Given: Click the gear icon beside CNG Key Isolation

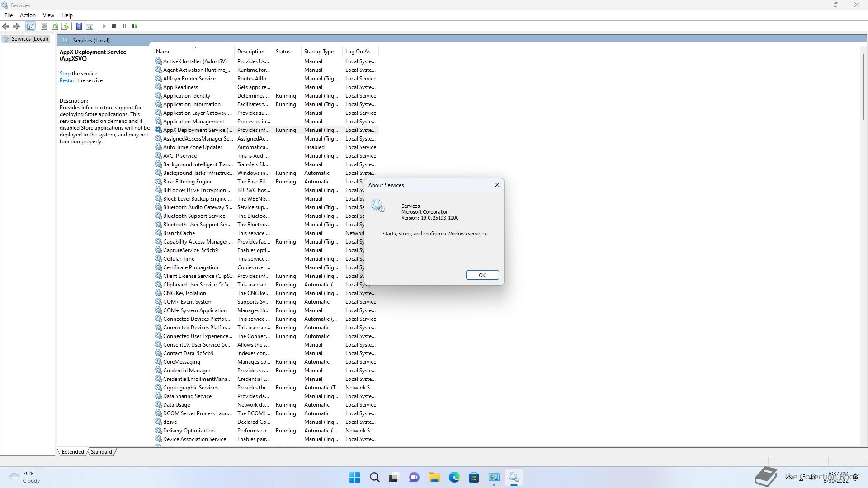Looking at the screenshot, I should (x=159, y=293).
